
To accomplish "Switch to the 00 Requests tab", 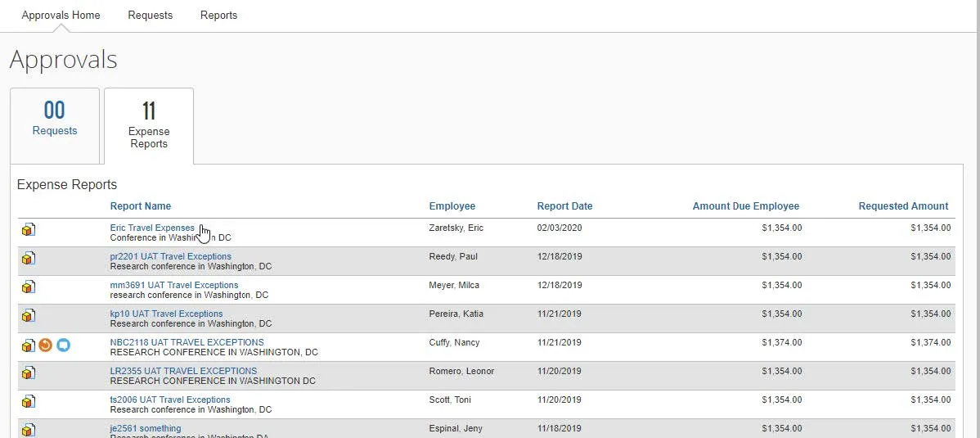I will pyautogui.click(x=54, y=126).
